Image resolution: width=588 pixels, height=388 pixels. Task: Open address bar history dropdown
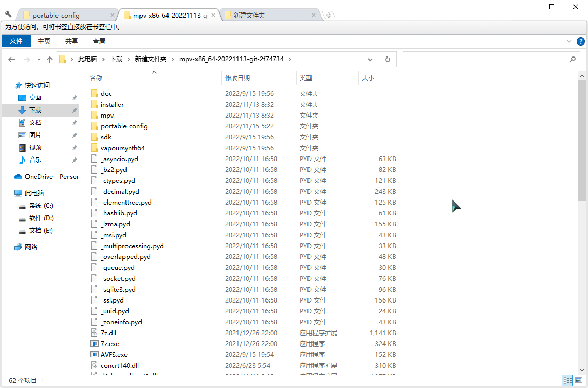pos(370,59)
